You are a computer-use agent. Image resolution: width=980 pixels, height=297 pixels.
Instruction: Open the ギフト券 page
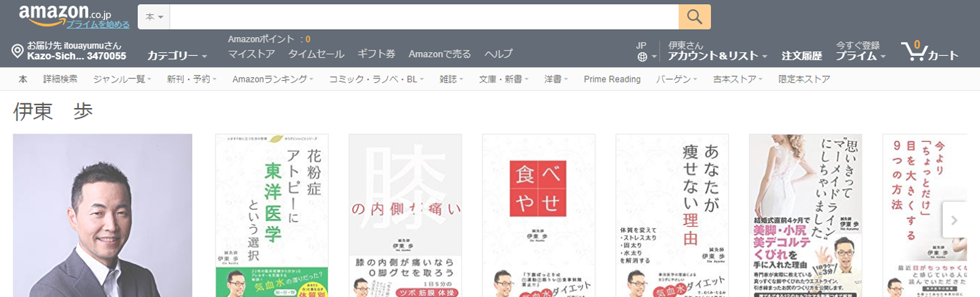[x=376, y=54]
